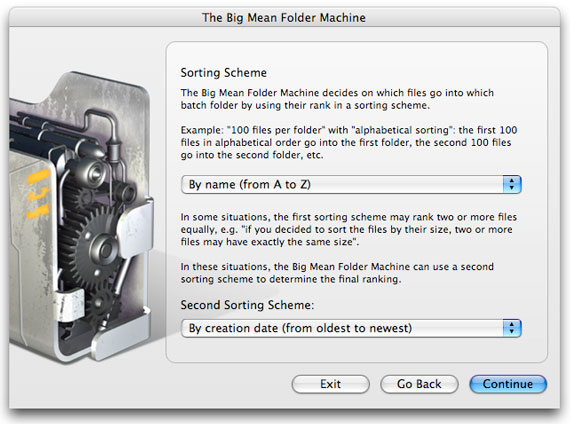Click the "The Big Mean Folder Machine" title bar
Screen dimensions: 570x424
(284, 17)
